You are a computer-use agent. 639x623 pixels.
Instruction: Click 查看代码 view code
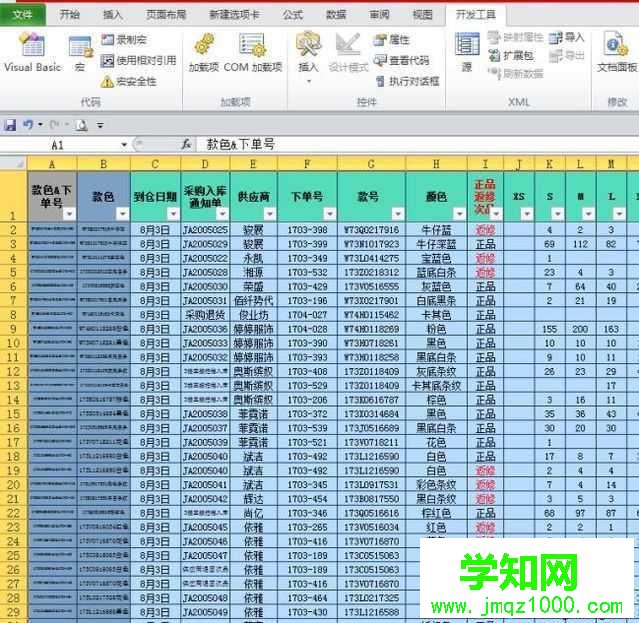[x=402, y=61]
